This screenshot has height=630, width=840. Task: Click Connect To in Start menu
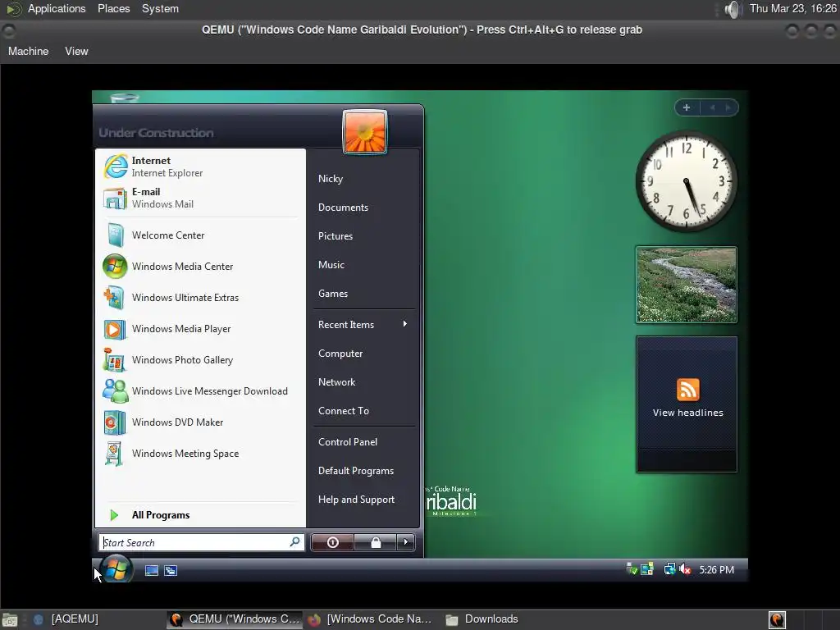point(344,411)
